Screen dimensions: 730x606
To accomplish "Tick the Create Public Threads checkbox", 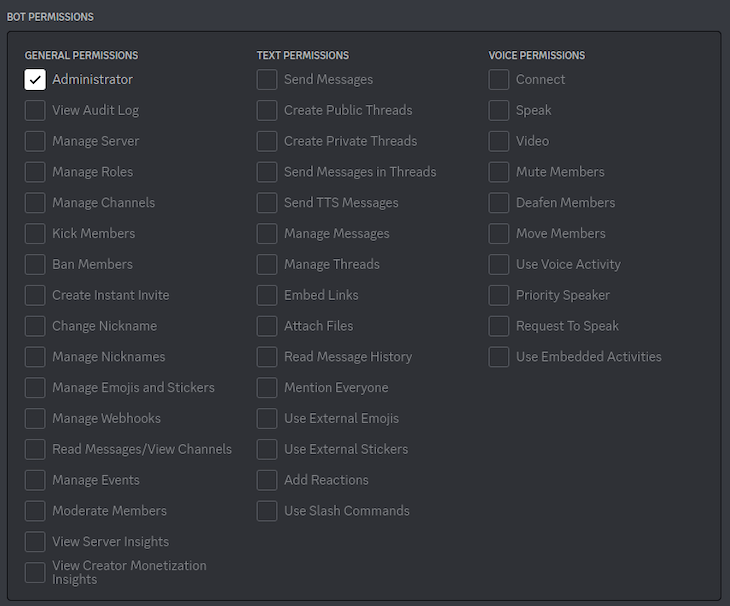I will [267, 110].
